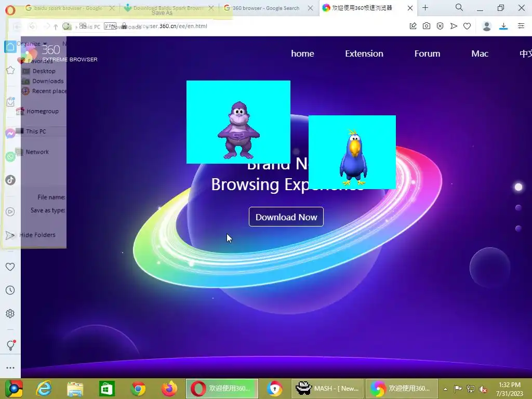Launch Firefox from taskbar

[x=169, y=389]
